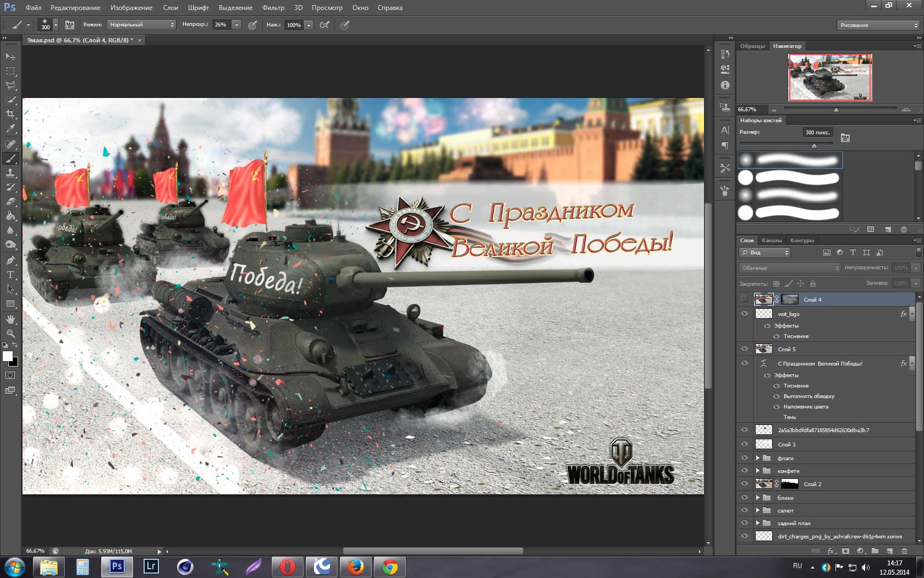Adjust the brush Размер slider

[814, 145]
